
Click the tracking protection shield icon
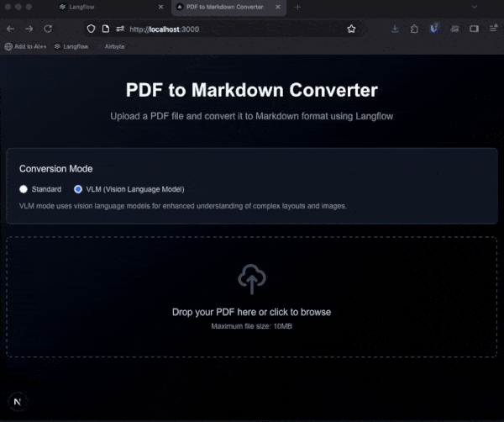[91, 29]
